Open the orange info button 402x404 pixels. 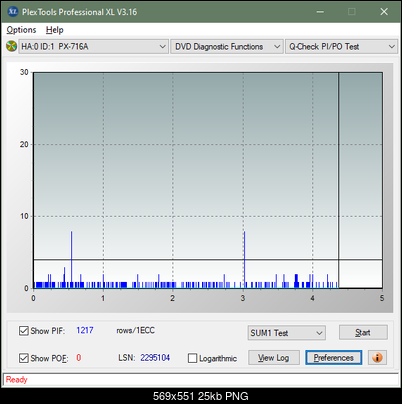(377, 358)
